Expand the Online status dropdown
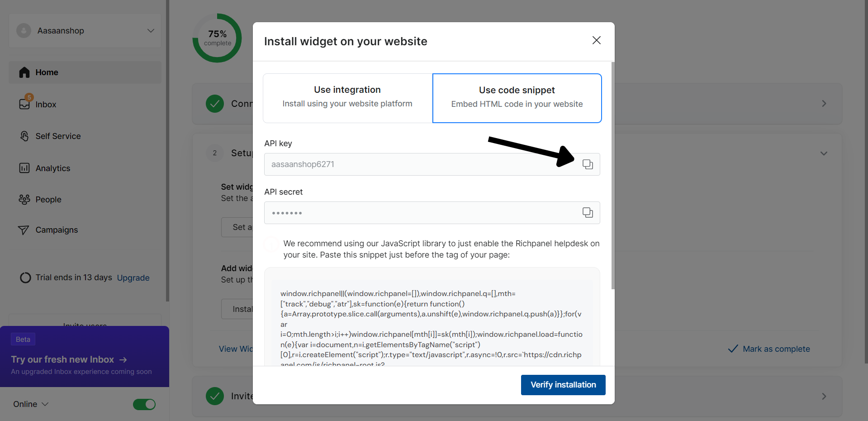The image size is (868, 421). (x=31, y=404)
